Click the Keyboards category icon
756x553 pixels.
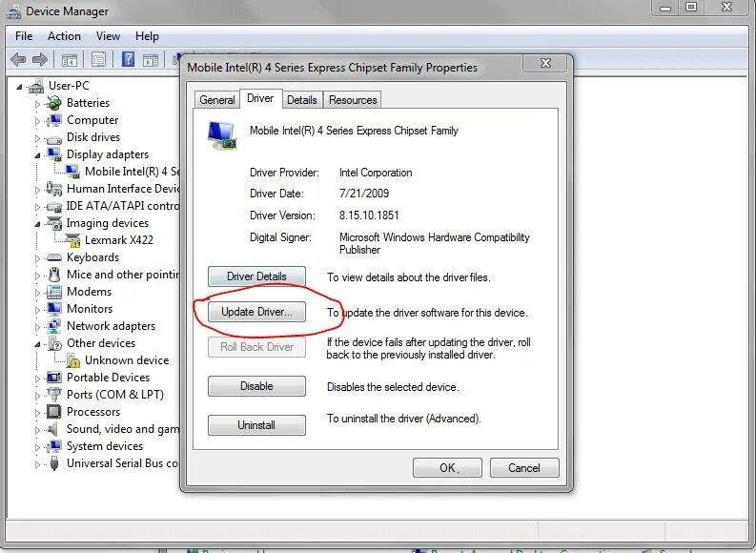(54, 257)
